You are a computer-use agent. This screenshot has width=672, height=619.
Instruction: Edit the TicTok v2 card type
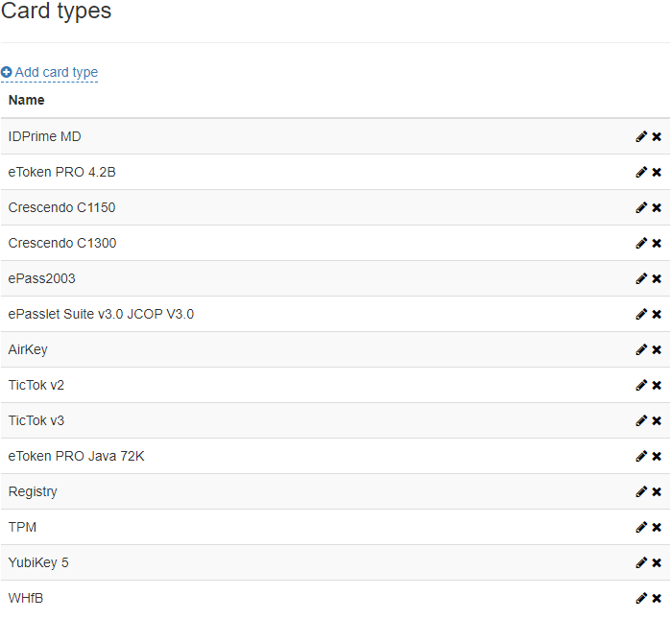[x=641, y=385]
